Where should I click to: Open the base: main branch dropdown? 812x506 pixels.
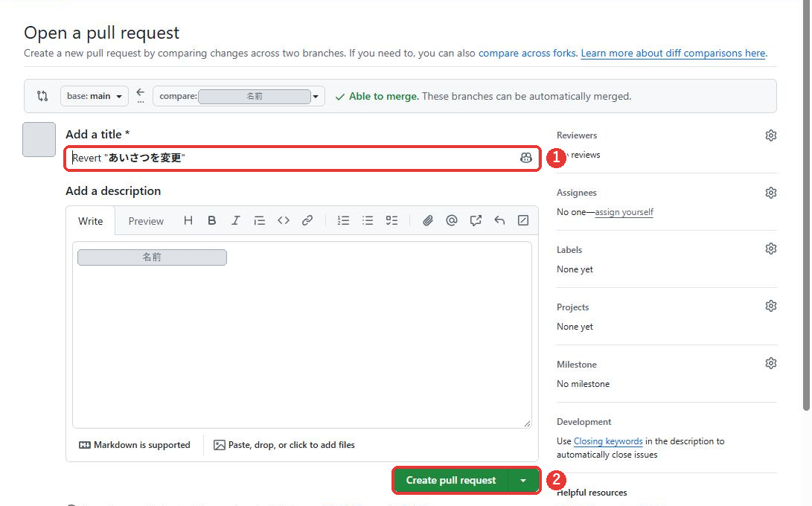coord(95,96)
